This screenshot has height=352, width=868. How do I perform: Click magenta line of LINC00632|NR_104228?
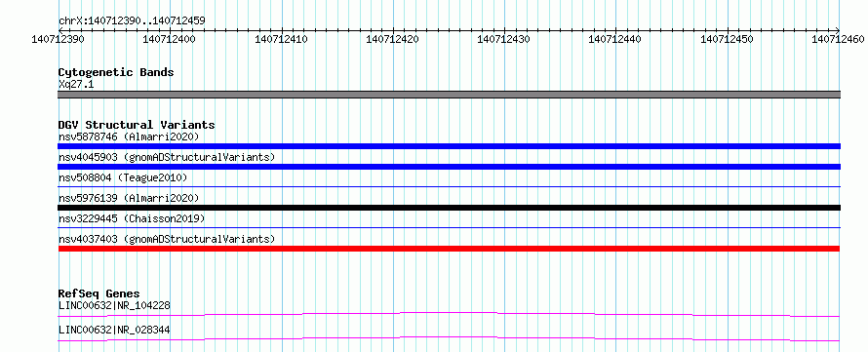pos(449,314)
